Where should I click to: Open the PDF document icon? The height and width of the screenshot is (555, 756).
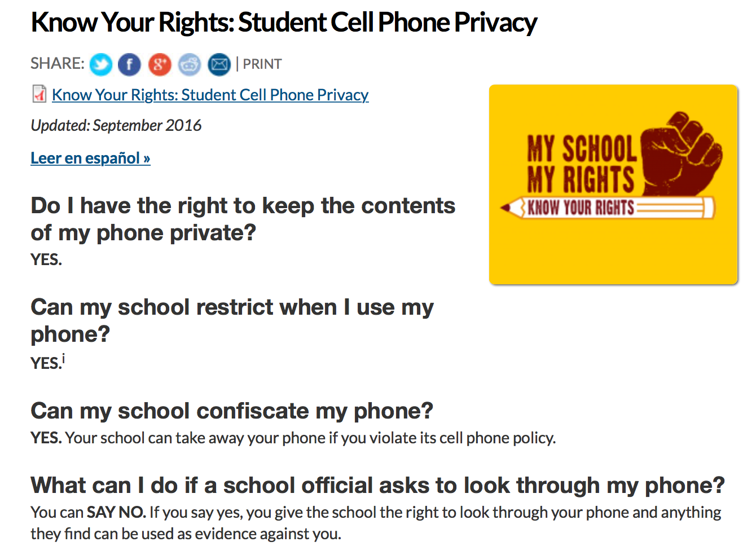(x=39, y=94)
